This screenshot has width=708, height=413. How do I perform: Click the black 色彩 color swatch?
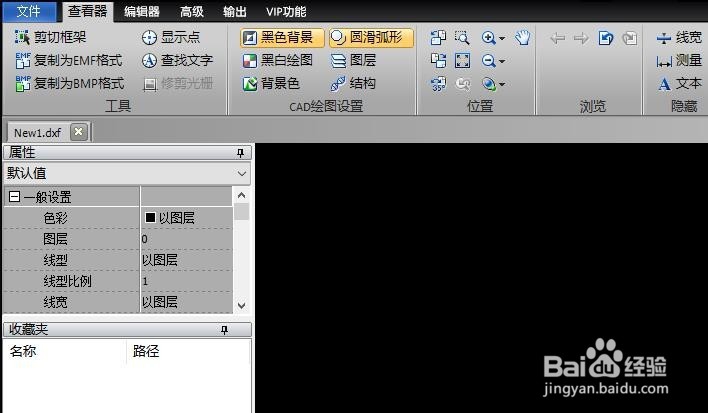point(150,218)
